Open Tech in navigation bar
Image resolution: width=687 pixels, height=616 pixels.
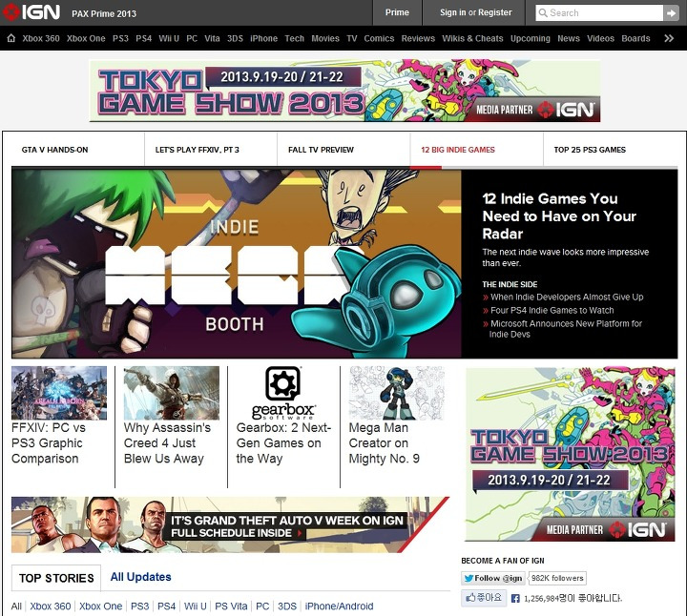295,38
